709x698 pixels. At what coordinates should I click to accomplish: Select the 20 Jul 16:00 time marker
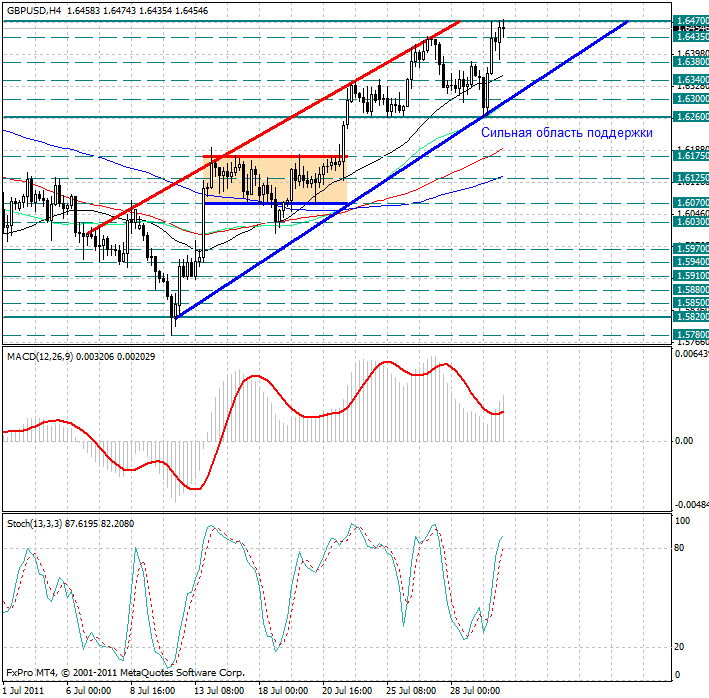point(348,690)
